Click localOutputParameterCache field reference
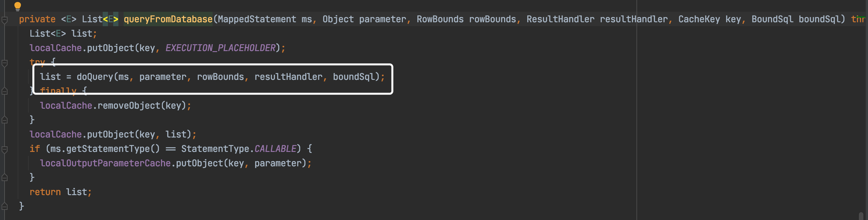The image size is (868, 220). pyautogui.click(x=105, y=163)
